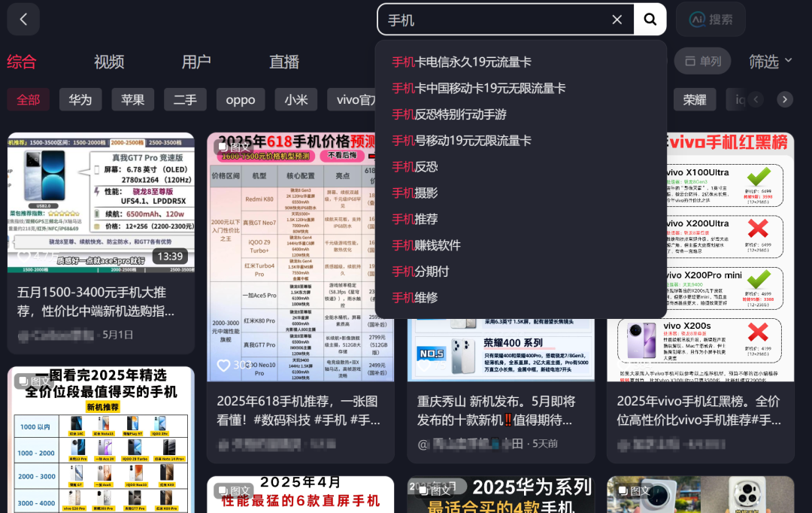This screenshot has height=513, width=812.
Task: Run search with magnifier button
Action: click(x=650, y=20)
